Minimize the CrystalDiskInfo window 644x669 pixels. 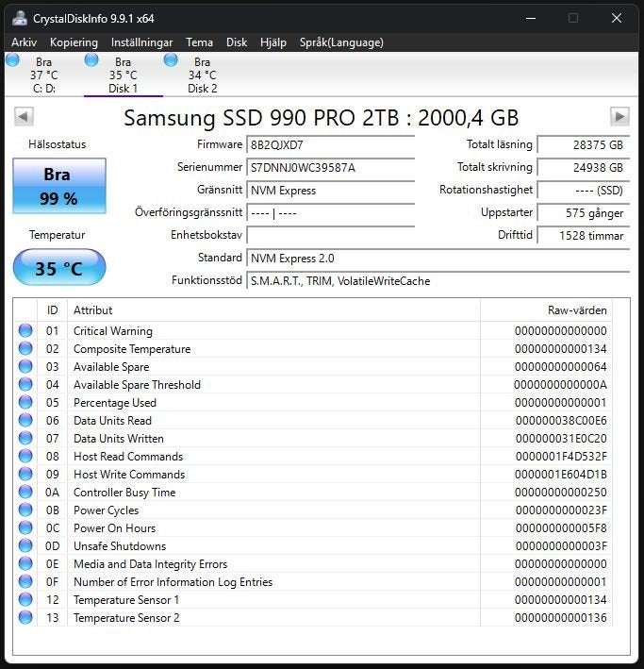tap(531, 18)
